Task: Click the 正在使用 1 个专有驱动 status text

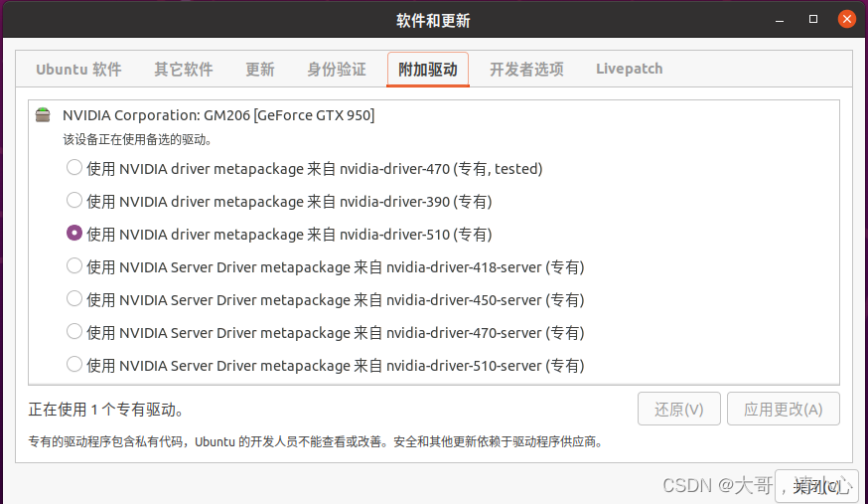Action: coord(105,410)
